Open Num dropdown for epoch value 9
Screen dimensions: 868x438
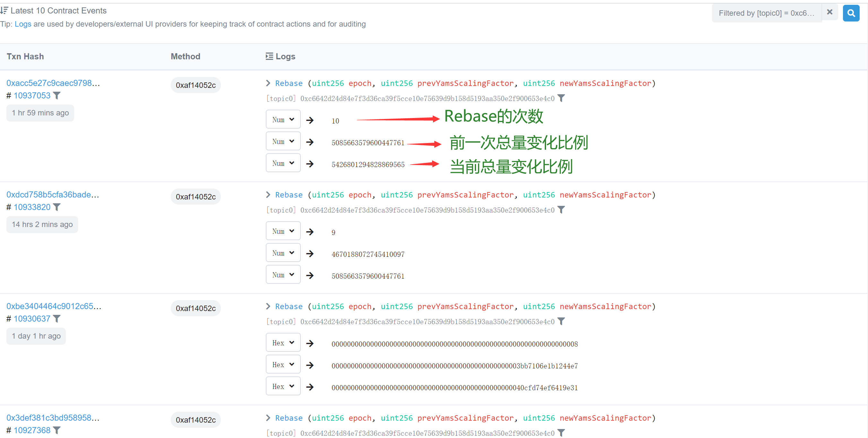pos(283,231)
